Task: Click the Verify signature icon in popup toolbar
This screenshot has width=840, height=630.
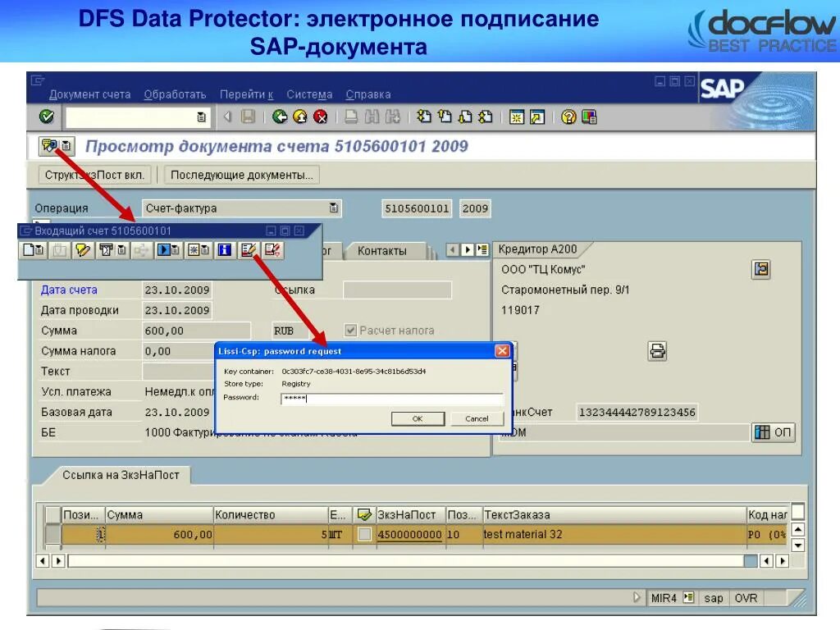Action: (x=272, y=249)
